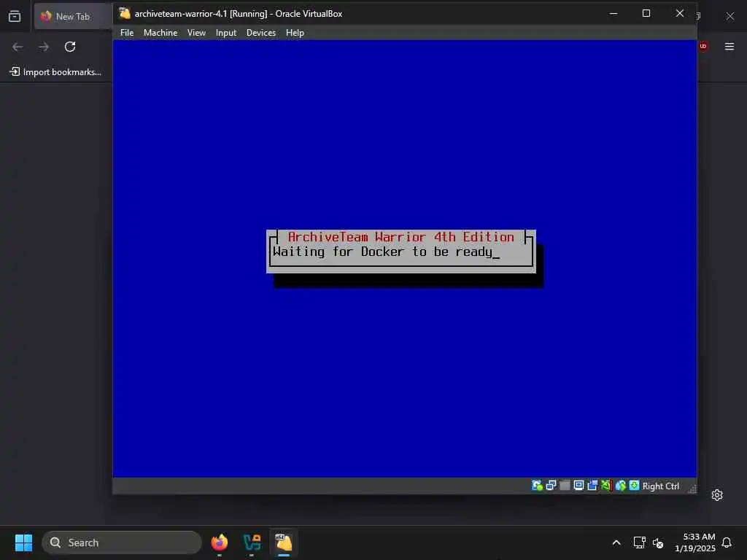Click the network adapter status icon

[x=551, y=486]
